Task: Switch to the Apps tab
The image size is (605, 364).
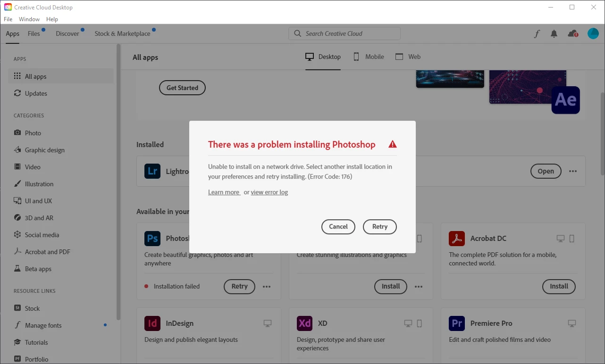Action: 13,33
